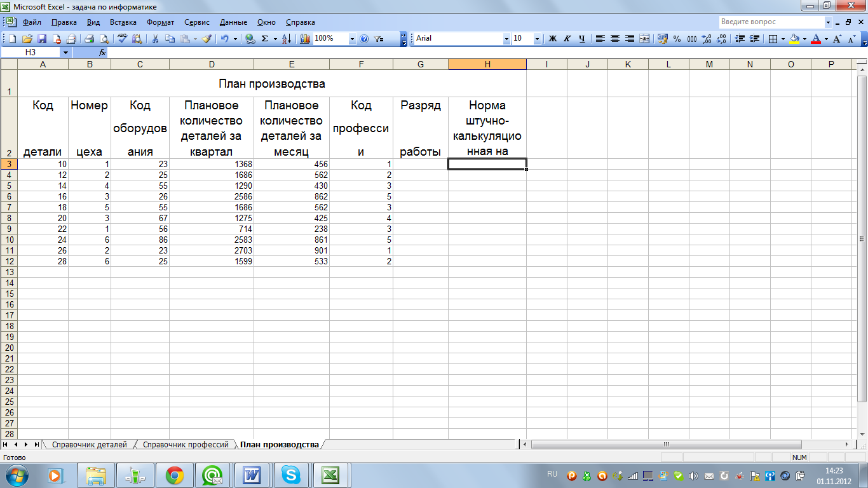This screenshot has height=488, width=868.
Task: Open the Вставка menu
Action: pos(123,22)
